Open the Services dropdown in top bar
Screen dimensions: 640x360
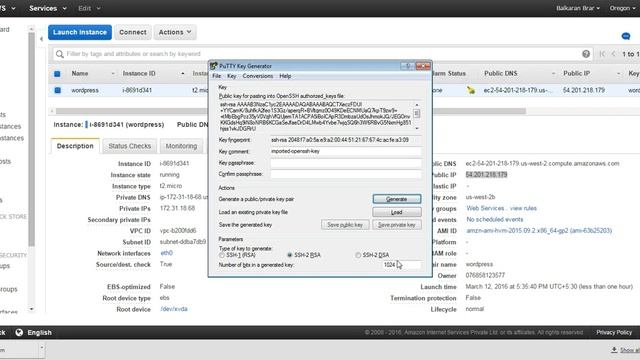[48, 8]
